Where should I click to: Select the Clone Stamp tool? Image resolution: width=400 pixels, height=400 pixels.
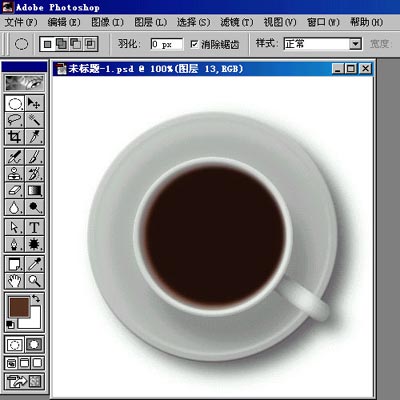[x=15, y=174]
